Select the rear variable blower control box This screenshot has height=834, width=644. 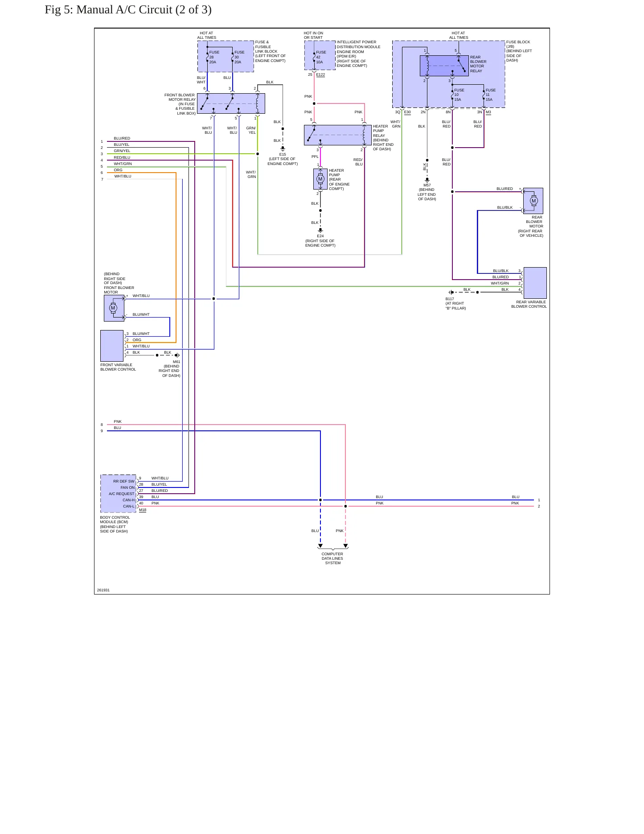click(535, 283)
